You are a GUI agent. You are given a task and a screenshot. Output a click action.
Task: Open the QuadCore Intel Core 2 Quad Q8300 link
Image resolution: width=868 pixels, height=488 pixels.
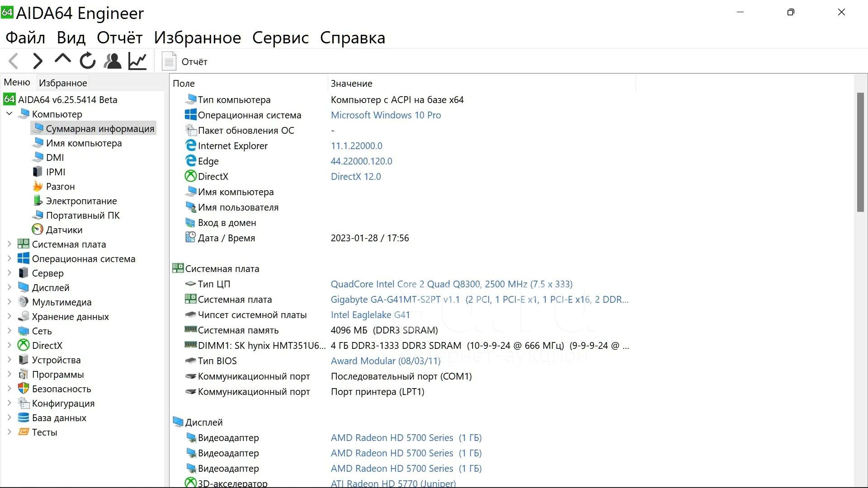451,284
